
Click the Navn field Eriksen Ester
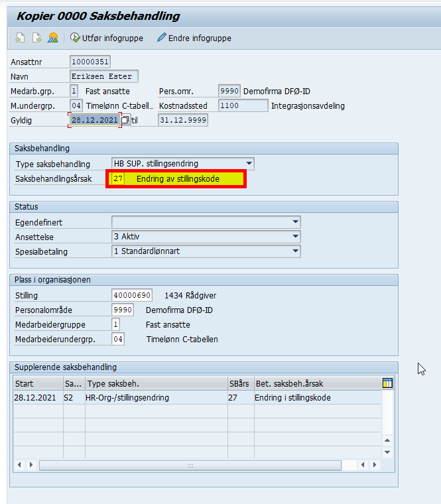point(104,76)
